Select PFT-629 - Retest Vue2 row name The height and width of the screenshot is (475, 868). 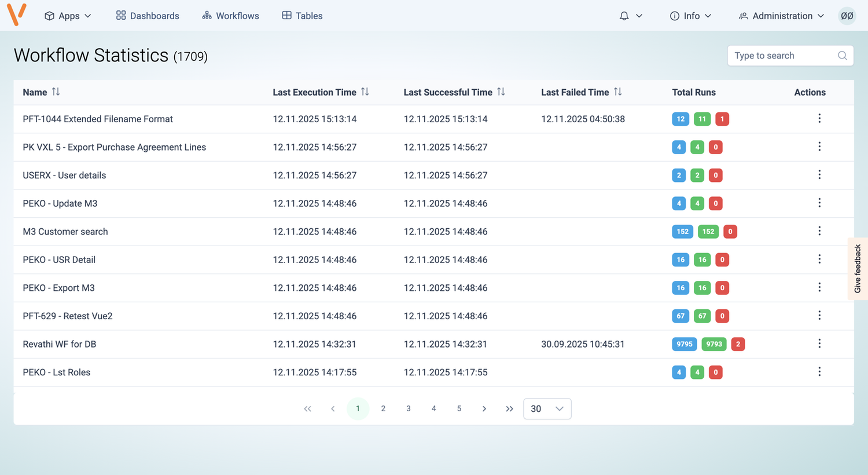[x=68, y=316]
